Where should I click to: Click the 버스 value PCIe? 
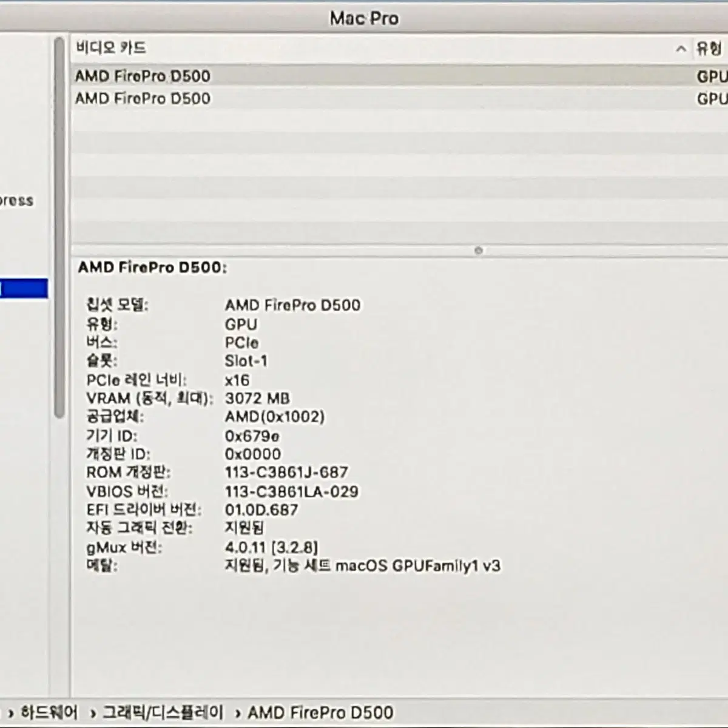pyautogui.click(x=241, y=343)
